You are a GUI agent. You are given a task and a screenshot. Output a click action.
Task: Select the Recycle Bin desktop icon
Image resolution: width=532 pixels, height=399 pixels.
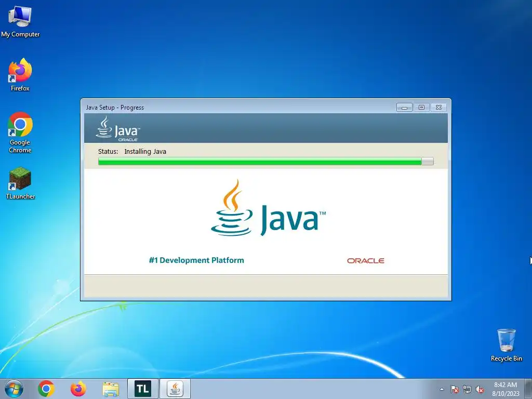[506, 345]
